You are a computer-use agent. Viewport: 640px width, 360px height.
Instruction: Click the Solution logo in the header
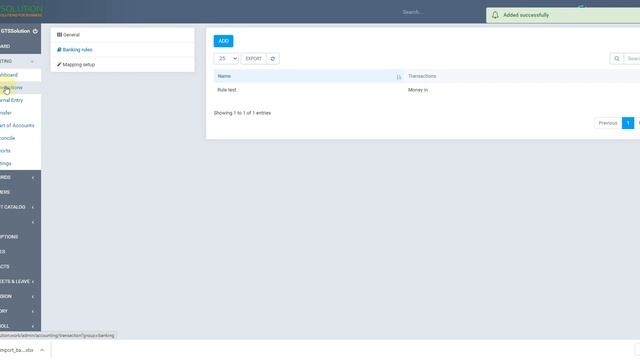[21, 11]
